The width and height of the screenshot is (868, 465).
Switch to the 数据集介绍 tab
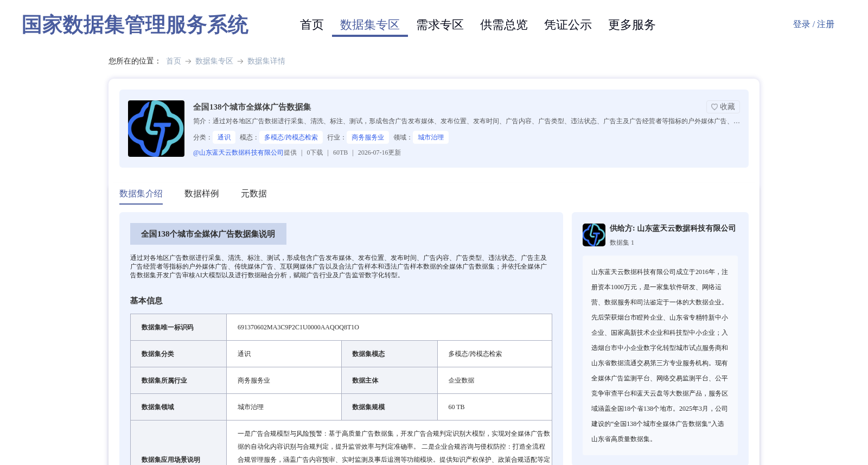coord(141,194)
